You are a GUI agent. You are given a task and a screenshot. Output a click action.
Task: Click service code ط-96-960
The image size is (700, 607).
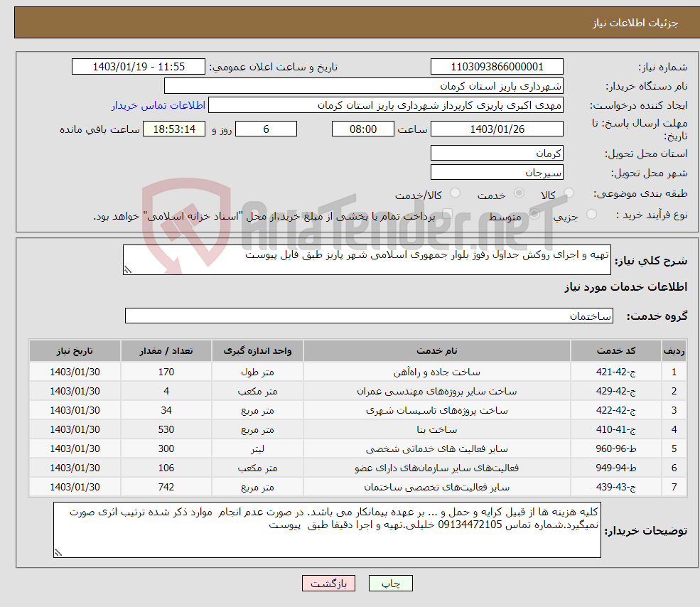click(615, 449)
